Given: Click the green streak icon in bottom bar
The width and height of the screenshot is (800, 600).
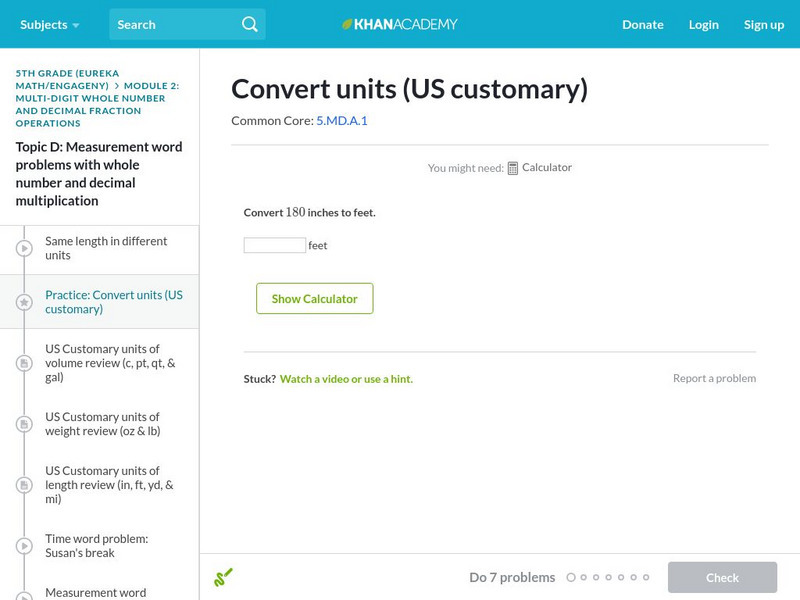Looking at the screenshot, I should pyautogui.click(x=223, y=577).
